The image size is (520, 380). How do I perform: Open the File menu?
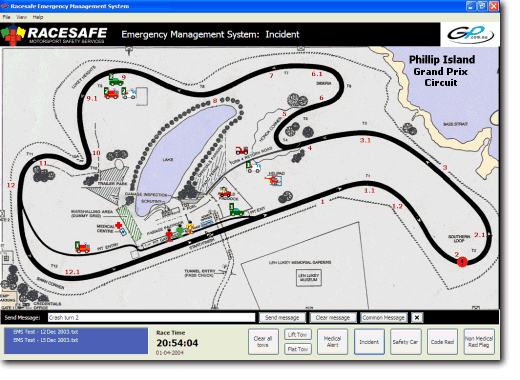[x=6, y=17]
